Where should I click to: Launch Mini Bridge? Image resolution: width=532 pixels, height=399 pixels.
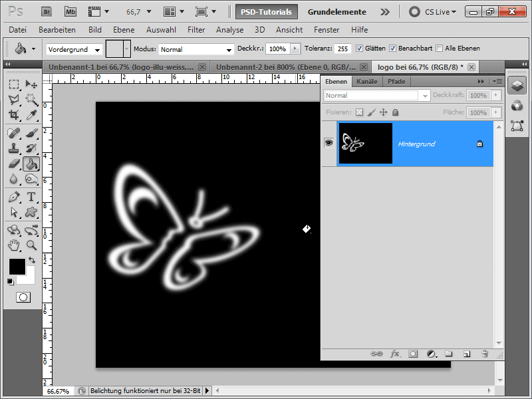(x=70, y=12)
